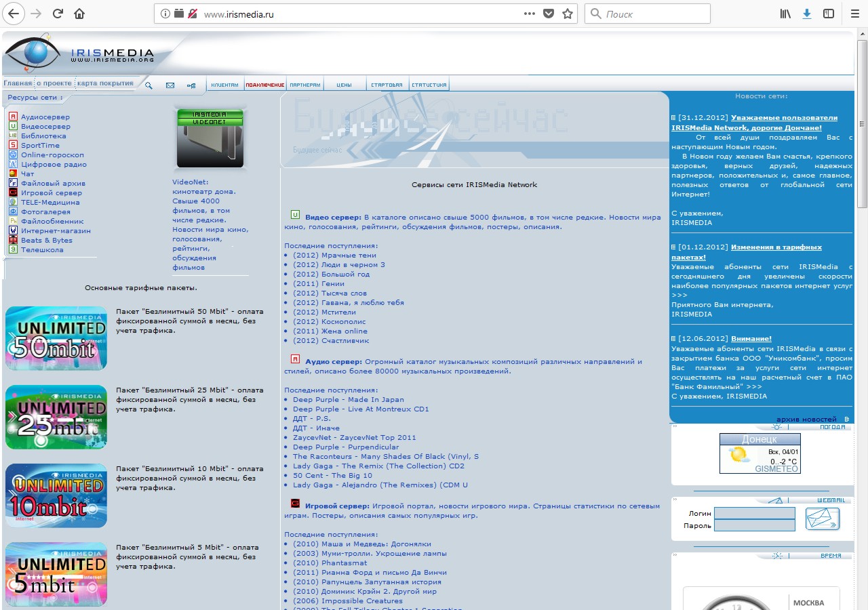Click the browser home icon

tap(79, 14)
